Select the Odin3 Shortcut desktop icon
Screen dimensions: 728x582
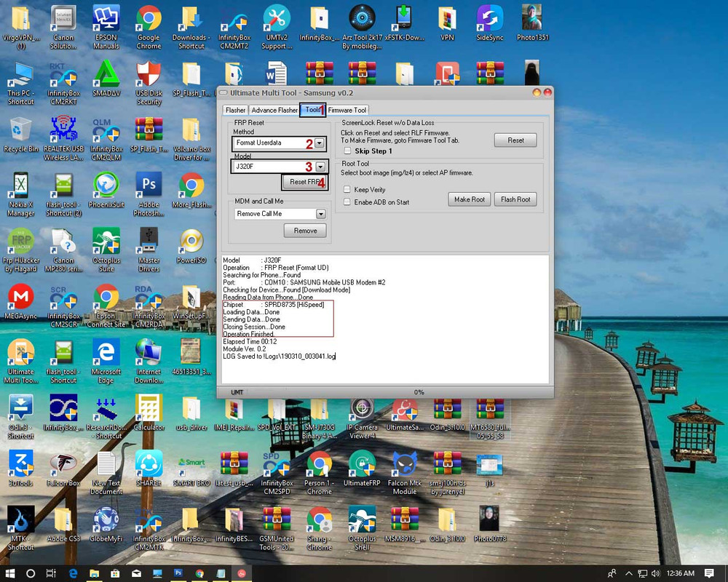click(x=21, y=417)
